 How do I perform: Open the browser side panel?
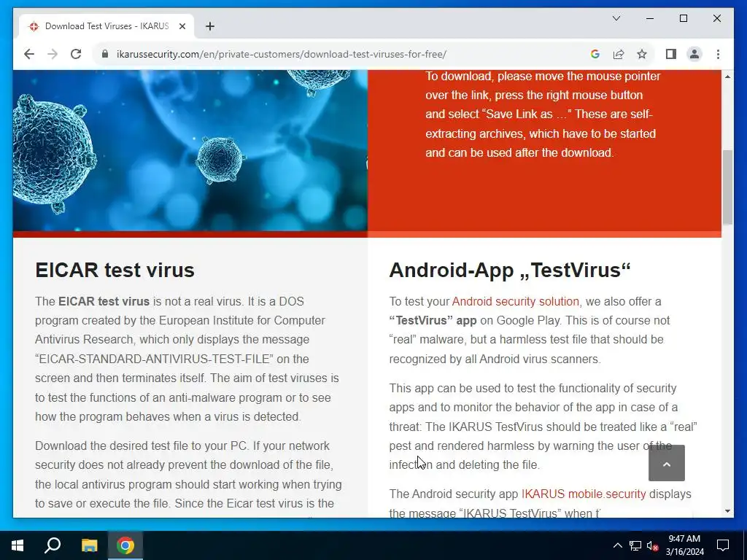point(671,54)
